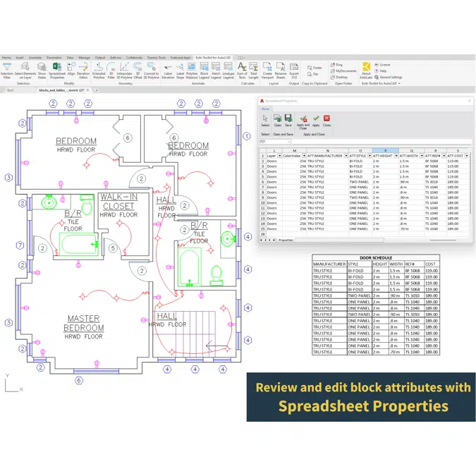This screenshot has height=476, width=476.
Task: Select the Properties sheet tab
Action: 285,240
